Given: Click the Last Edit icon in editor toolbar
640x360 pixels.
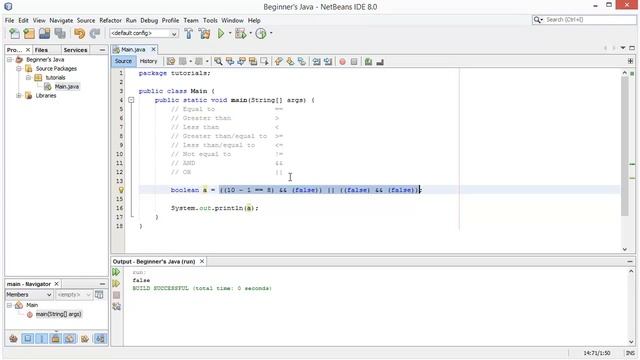Looking at the screenshot, I should 171,62.
